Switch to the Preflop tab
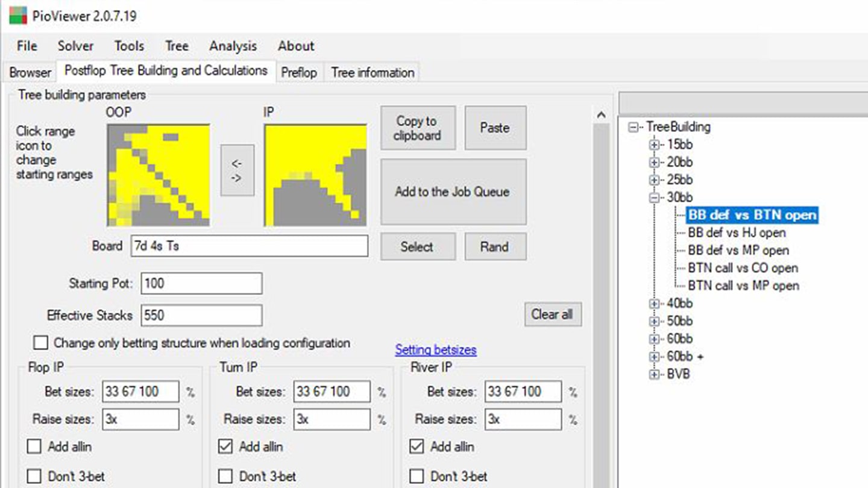The width and height of the screenshot is (868, 488). pyautogui.click(x=299, y=72)
